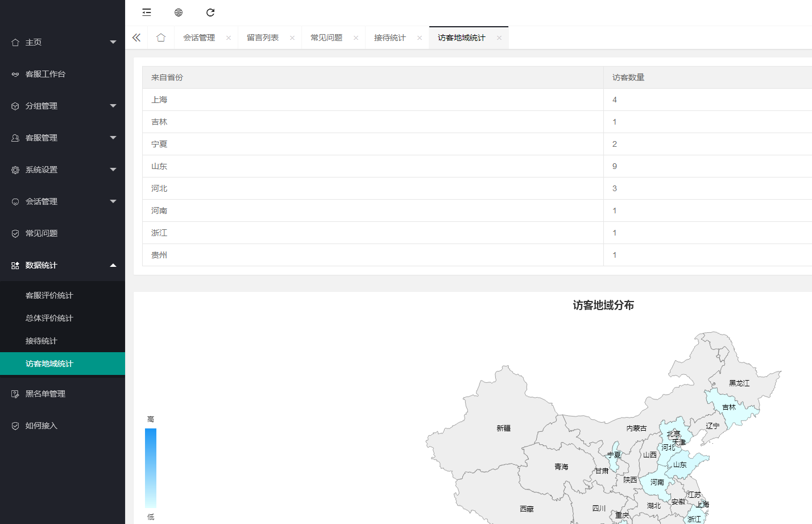The height and width of the screenshot is (524, 812).
Task: Close the 留言列表 tab
Action: tap(292, 38)
